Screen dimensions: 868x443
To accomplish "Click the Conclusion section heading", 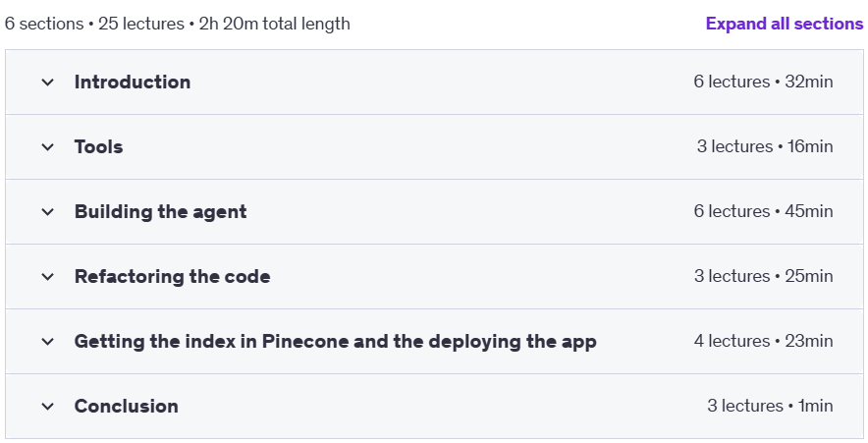I will click(127, 406).
